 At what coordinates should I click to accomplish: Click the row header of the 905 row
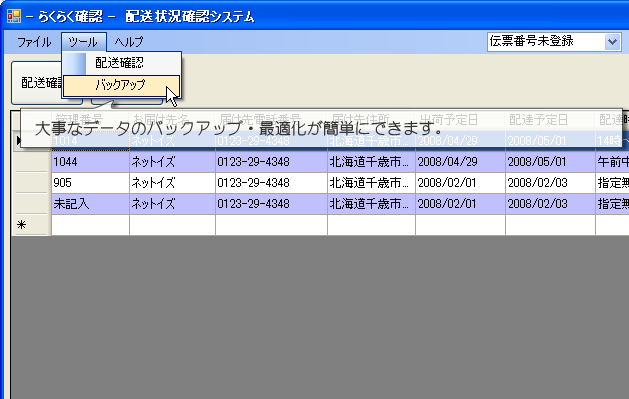coord(31,183)
